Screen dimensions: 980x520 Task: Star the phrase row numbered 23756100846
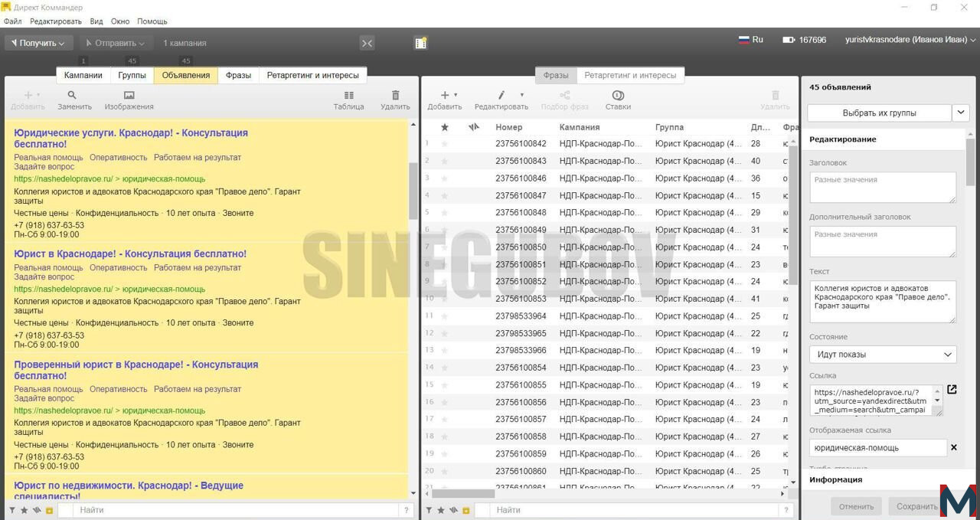(444, 178)
